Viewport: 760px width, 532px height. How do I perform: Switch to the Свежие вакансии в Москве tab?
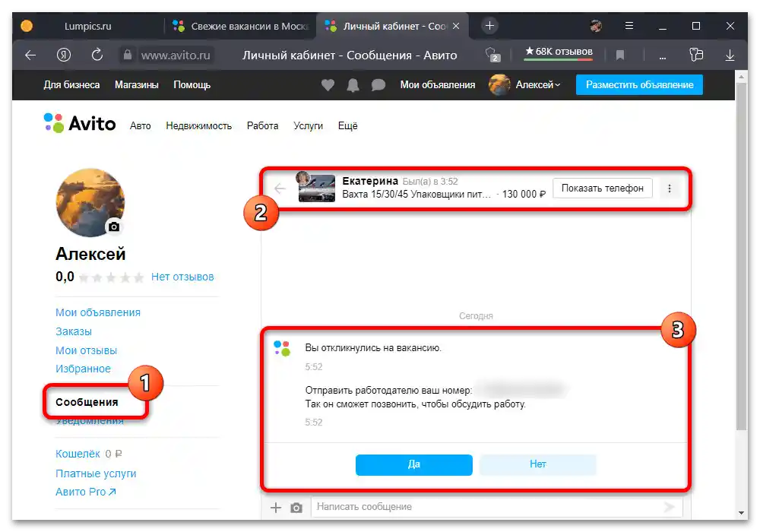241,26
